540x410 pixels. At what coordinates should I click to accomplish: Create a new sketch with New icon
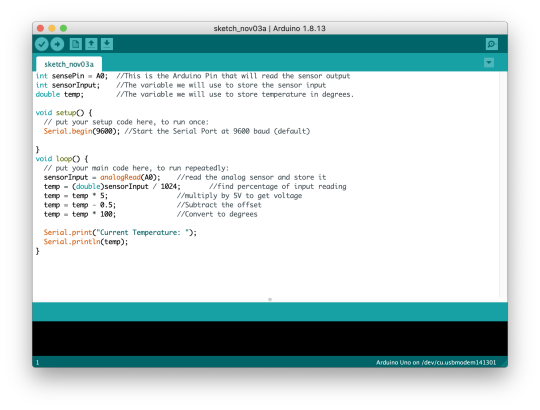click(x=75, y=44)
